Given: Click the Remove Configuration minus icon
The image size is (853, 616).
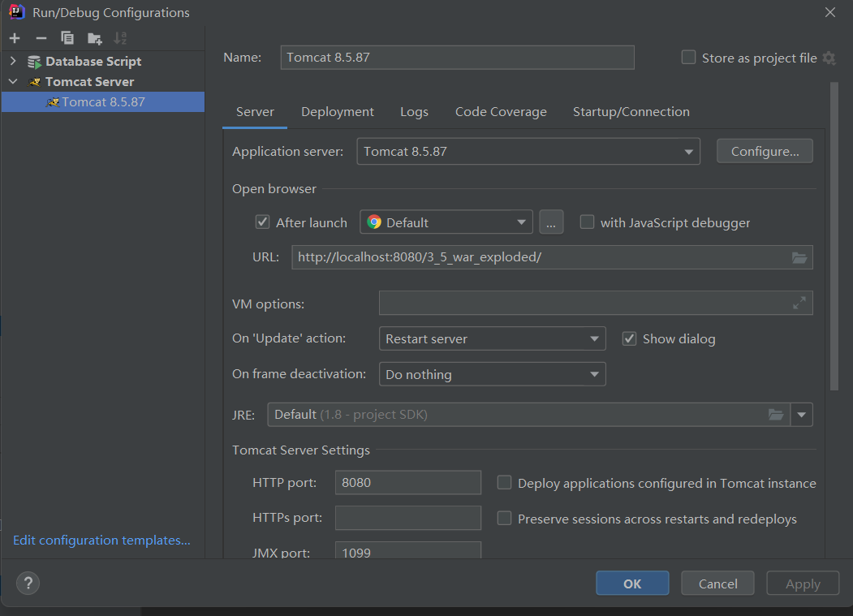Looking at the screenshot, I should [41, 38].
